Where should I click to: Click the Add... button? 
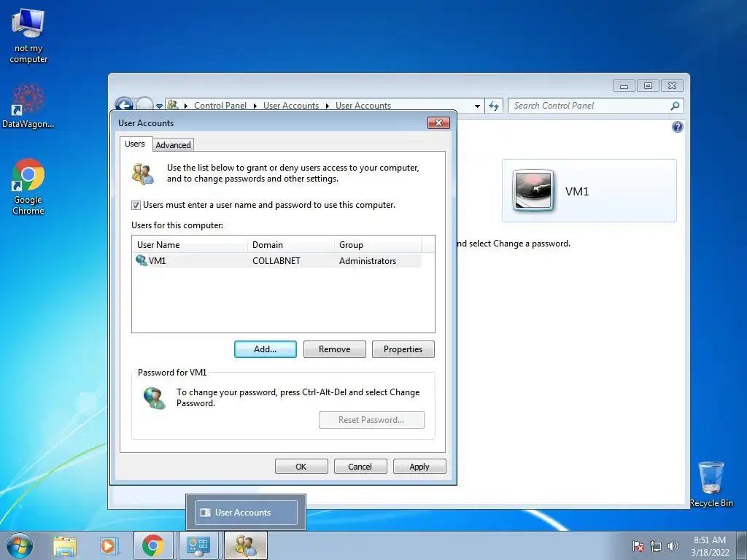click(x=266, y=349)
